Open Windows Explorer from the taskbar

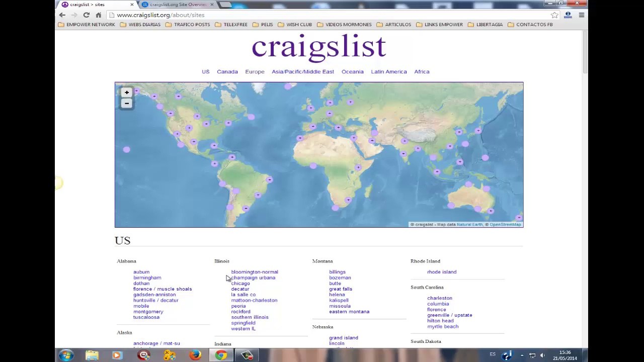tap(92, 355)
